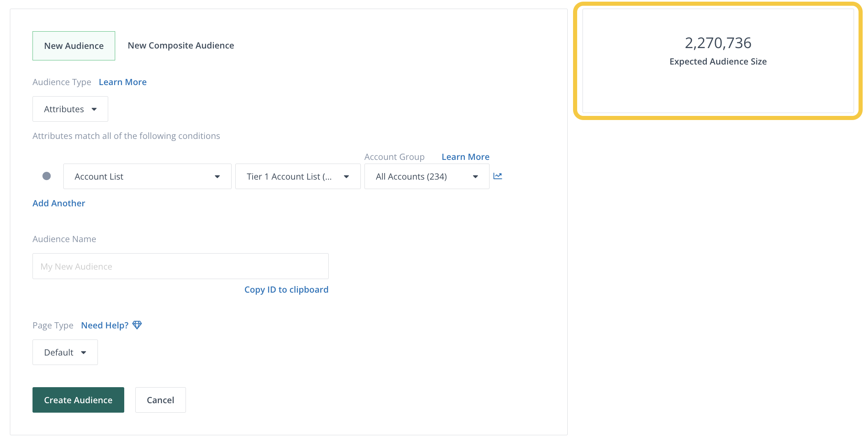Image resolution: width=868 pixels, height=448 pixels.
Task: Click the Expected Audience Size label
Action: click(x=718, y=61)
